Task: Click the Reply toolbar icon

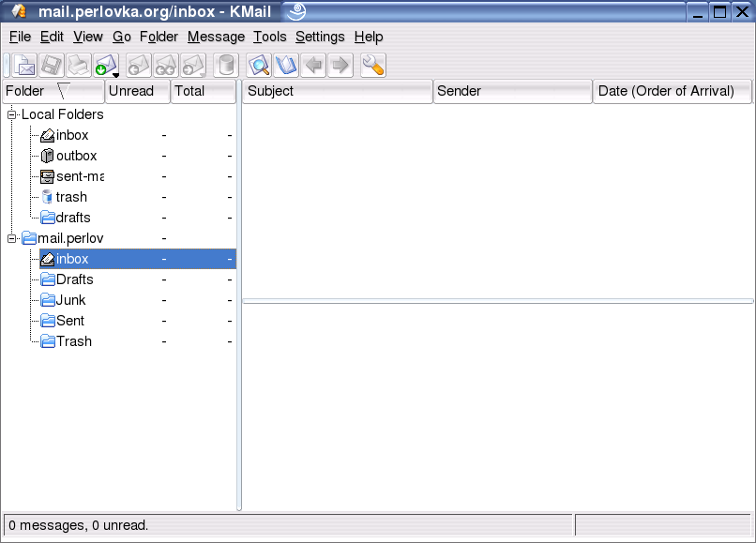Action: click(139, 65)
